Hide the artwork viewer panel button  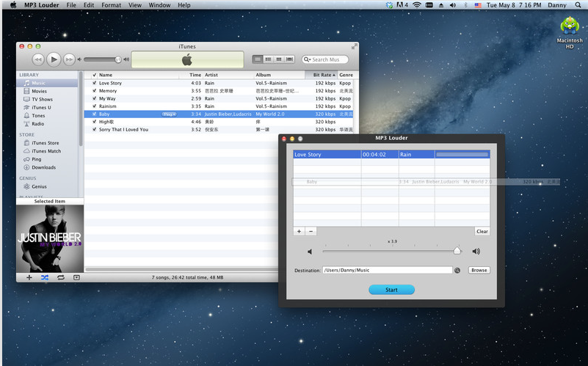[x=76, y=277]
